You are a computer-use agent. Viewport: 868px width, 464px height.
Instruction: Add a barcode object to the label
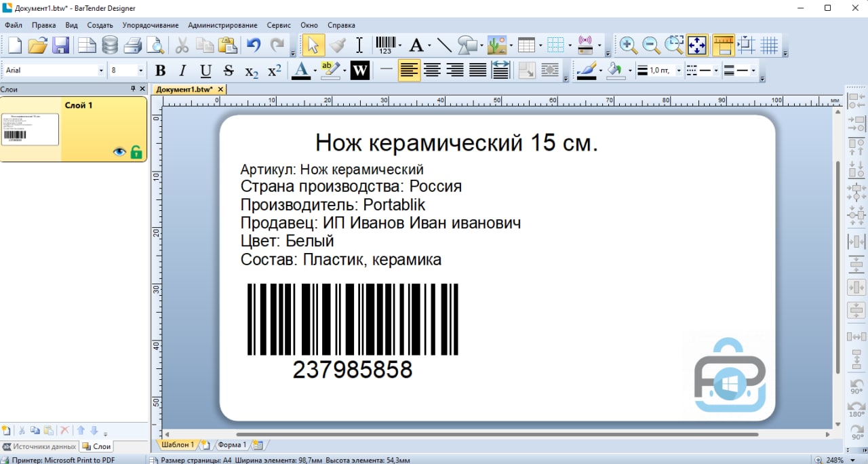click(x=386, y=45)
